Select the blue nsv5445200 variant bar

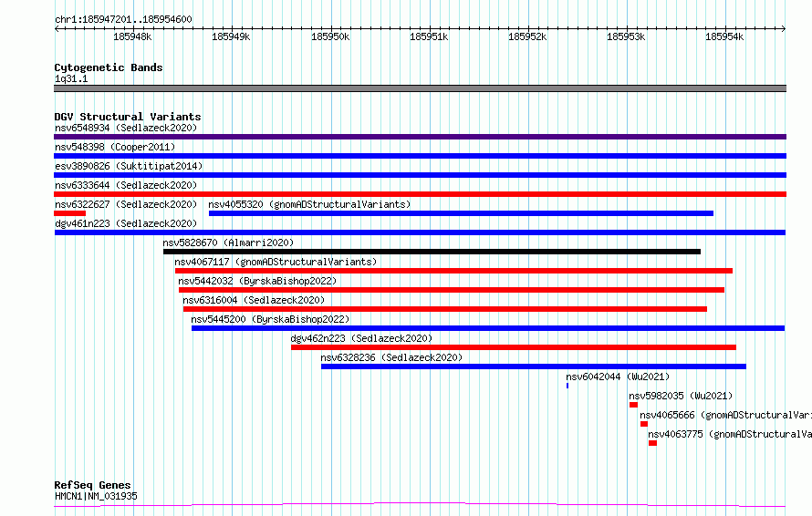tap(488, 328)
